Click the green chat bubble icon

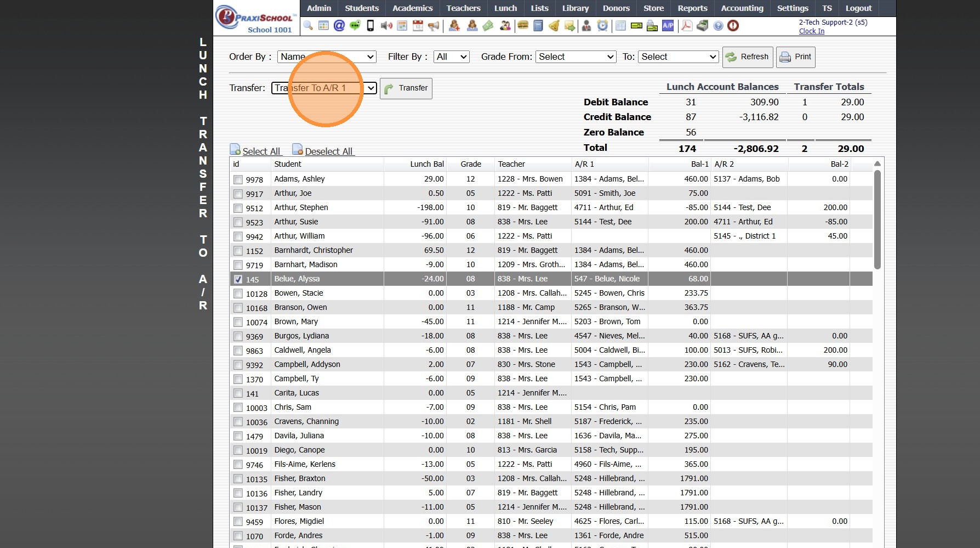(x=355, y=26)
